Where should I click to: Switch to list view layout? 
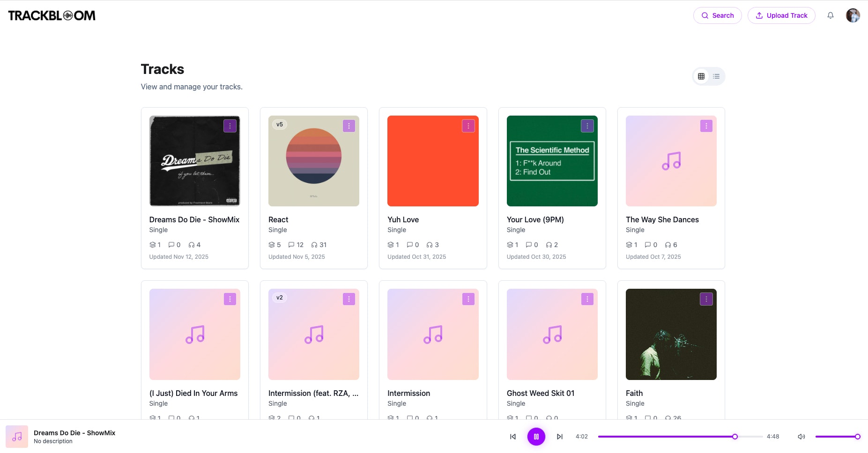pyautogui.click(x=716, y=76)
